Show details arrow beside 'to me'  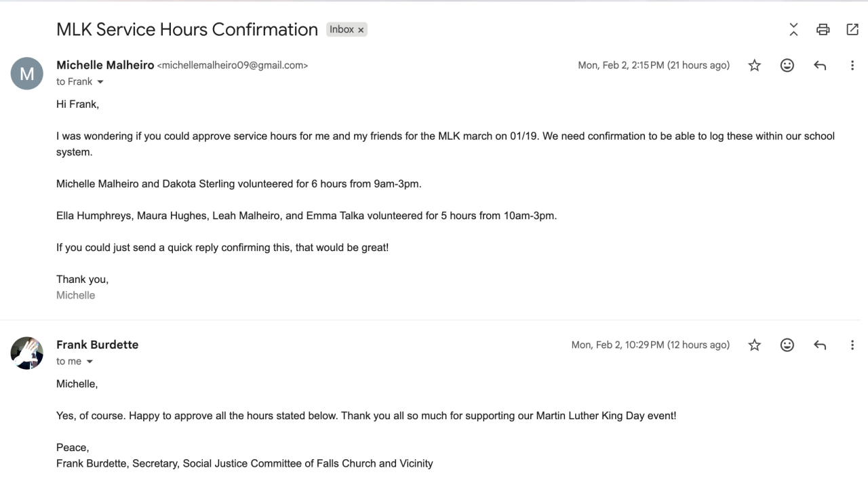point(90,362)
